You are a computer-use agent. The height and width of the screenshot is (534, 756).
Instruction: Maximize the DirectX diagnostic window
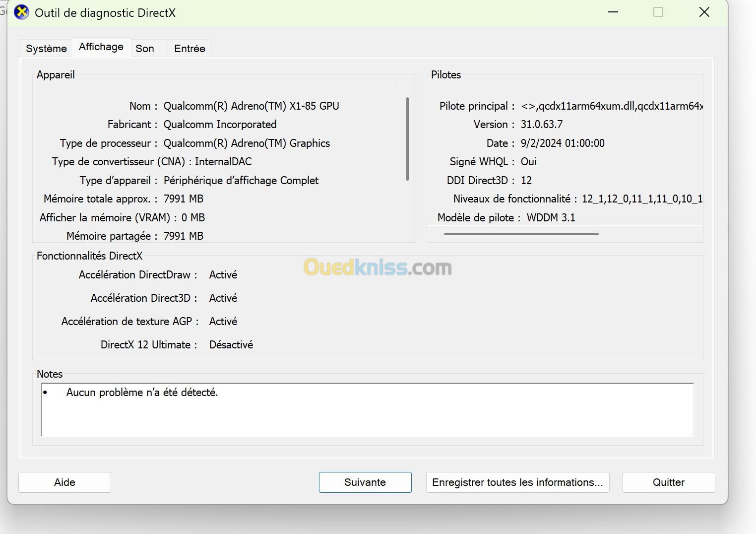click(658, 12)
